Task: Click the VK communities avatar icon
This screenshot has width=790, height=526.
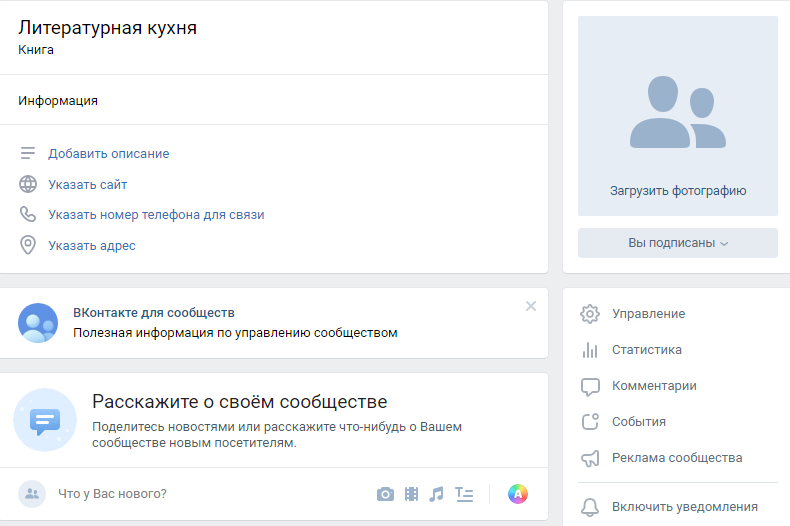Action: pos(38,323)
